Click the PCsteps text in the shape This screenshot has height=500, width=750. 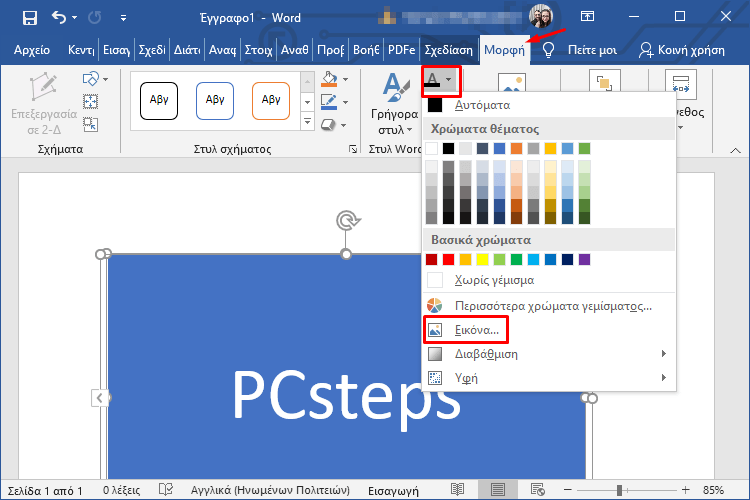[346, 398]
